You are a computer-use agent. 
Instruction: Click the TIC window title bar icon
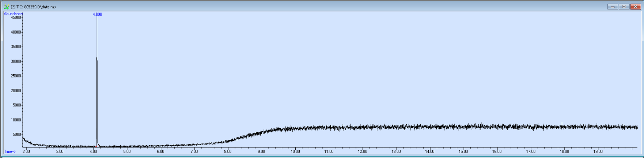[6, 7]
